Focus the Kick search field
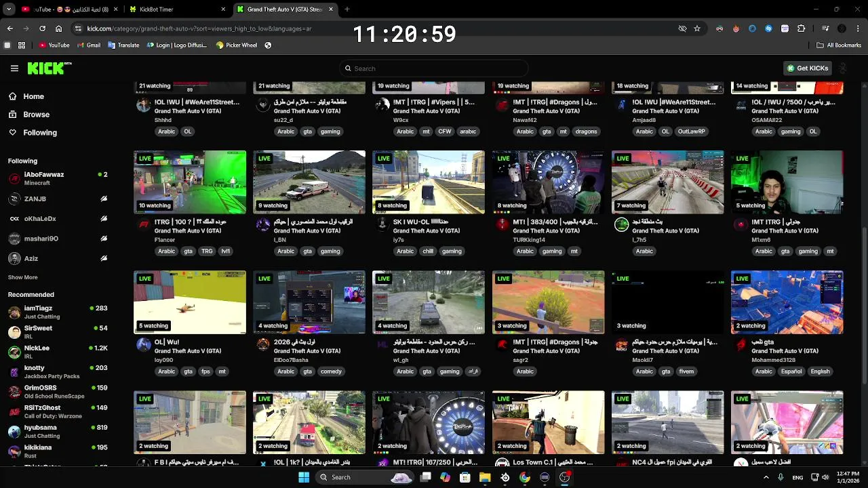The width and height of the screenshot is (868, 488). click(434, 68)
